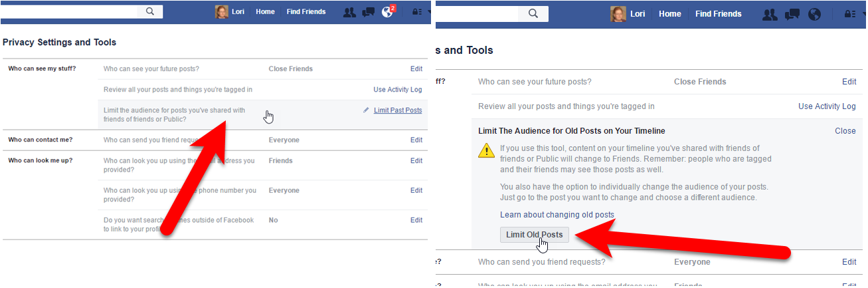Go to Home in right screenshot
The image size is (868, 288).
point(670,14)
